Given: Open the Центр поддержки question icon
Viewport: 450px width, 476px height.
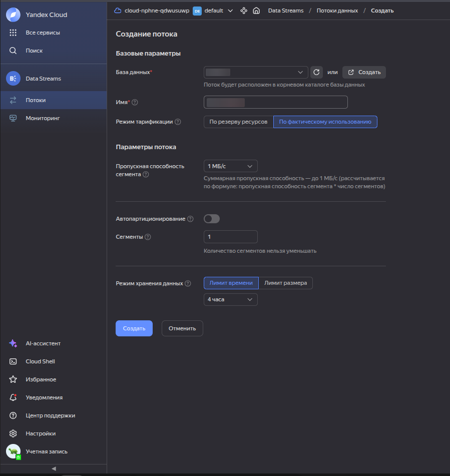Looking at the screenshot, I should [x=13, y=415].
